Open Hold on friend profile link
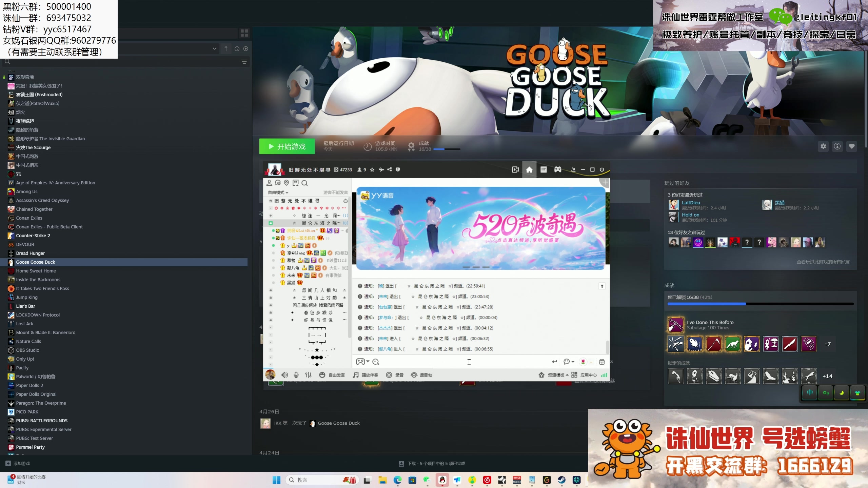 690,215
